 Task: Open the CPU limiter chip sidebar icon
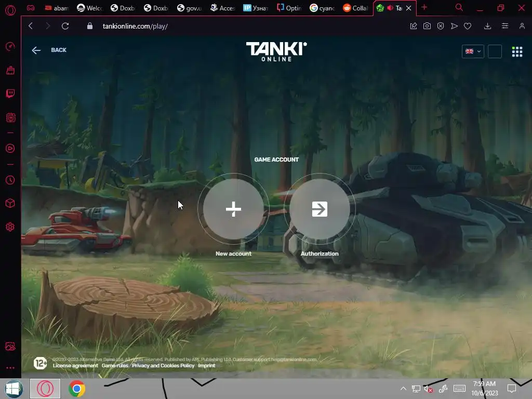tap(10, 117)
